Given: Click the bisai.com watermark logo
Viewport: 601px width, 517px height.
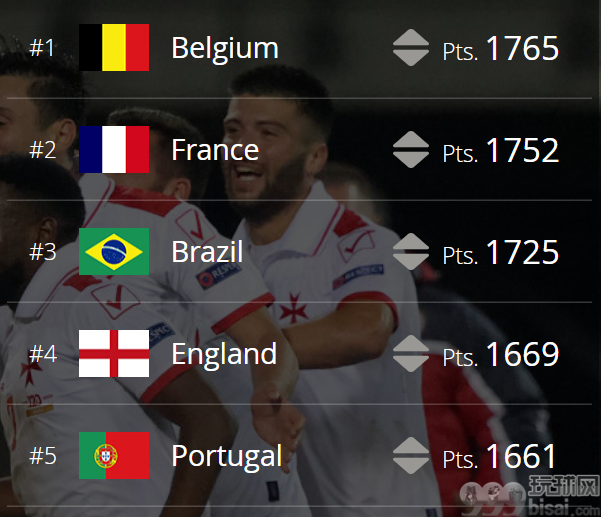Looking at the screenshot, I should (x=531, y=496).
